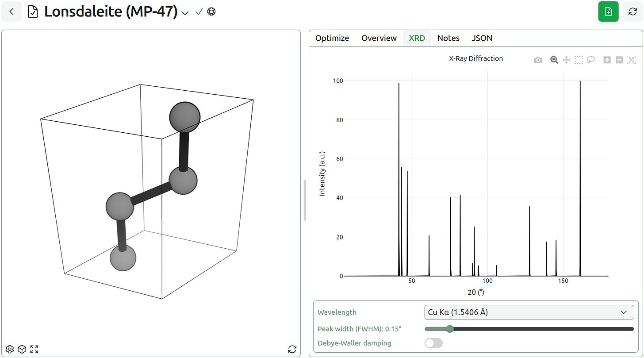
Task: Open the Optimize tab
Action: (x=332, y=38)
